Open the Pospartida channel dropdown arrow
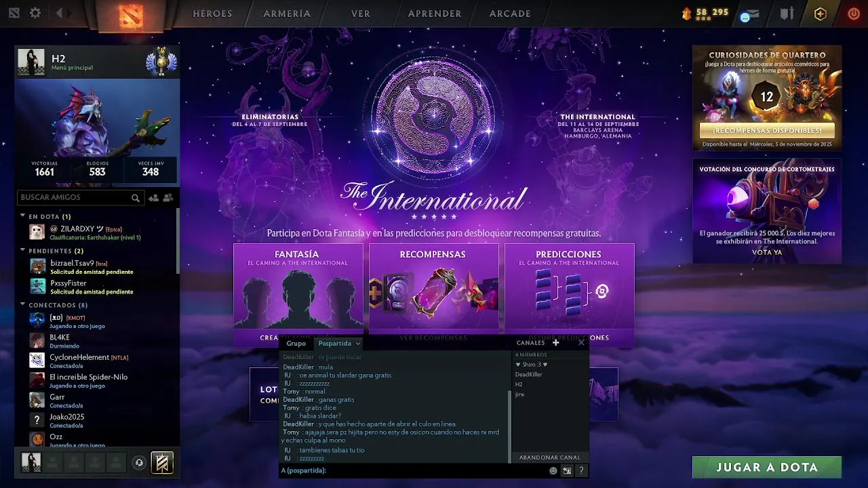 (x=358, y=344)
